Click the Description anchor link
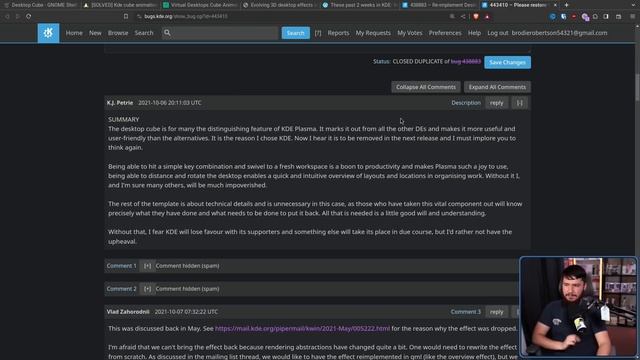640x360 pixels. click(x=466, y=103)
